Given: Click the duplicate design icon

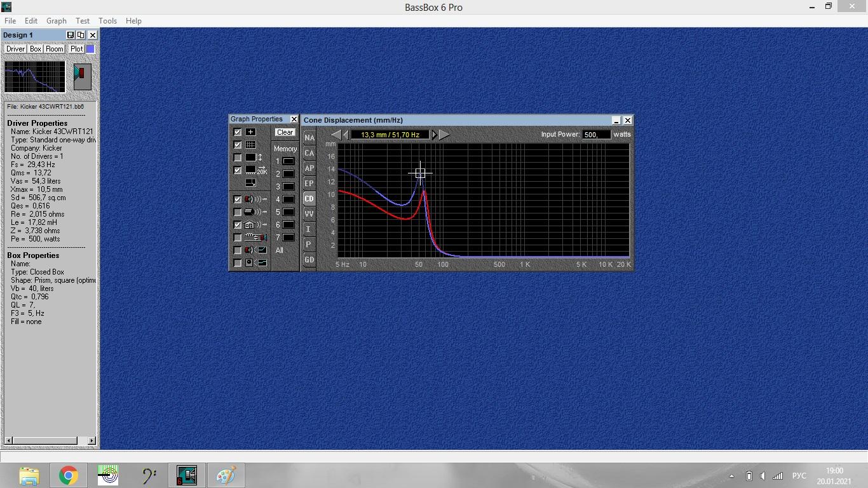Looking at the screenshot, I should [x=81, y=35].
